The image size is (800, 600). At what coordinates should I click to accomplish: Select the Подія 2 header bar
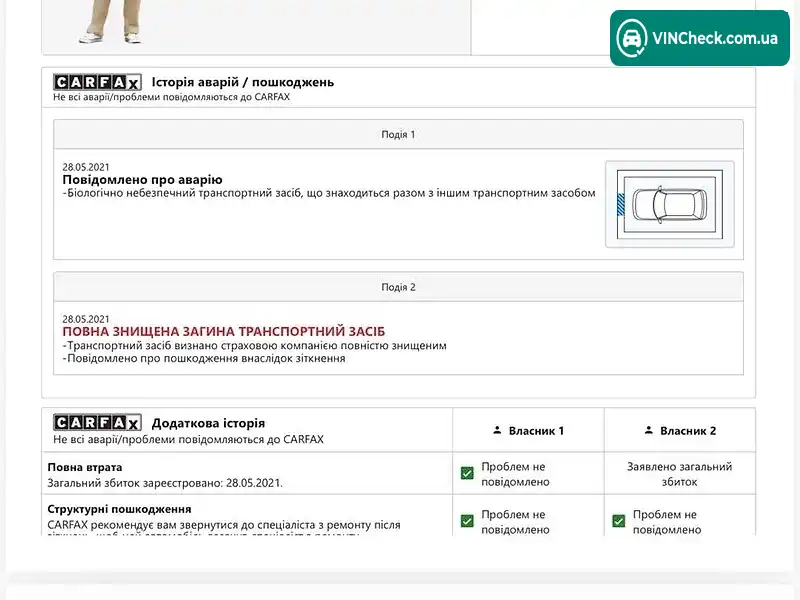point(398,287)
